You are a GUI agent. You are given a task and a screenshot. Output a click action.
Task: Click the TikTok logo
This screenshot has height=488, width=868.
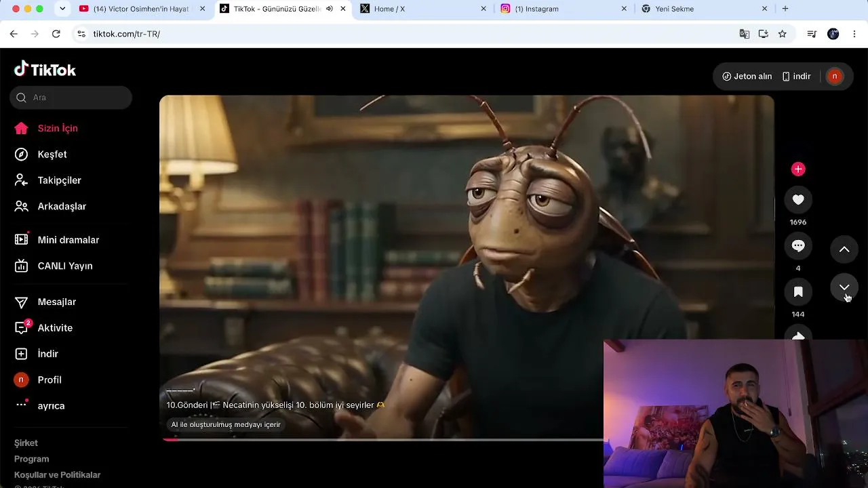(45, 69)
